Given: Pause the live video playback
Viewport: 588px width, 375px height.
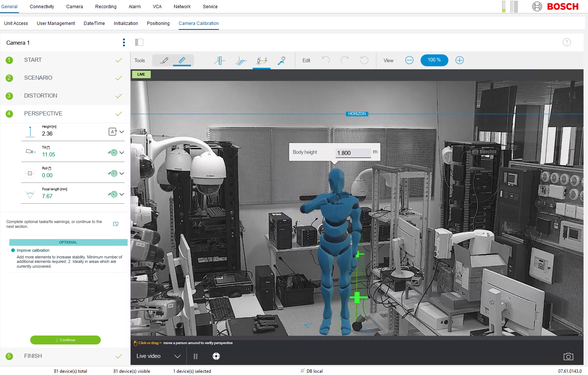Looking at the screenshot, I should tap(195, 356).
